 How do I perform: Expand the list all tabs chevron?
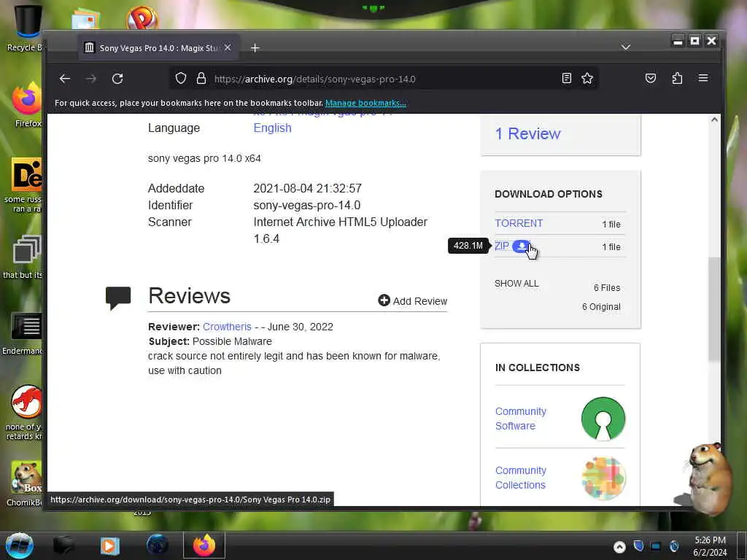[x=625, y=47]
